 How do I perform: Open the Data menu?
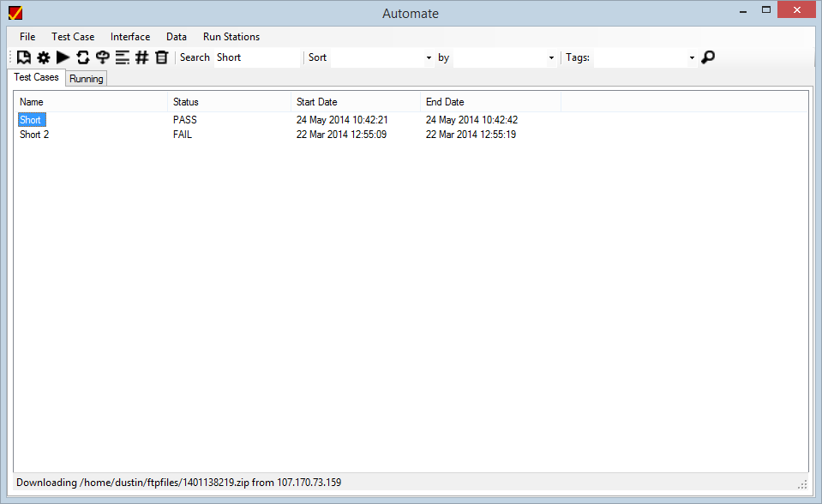[x=177, y=37]
